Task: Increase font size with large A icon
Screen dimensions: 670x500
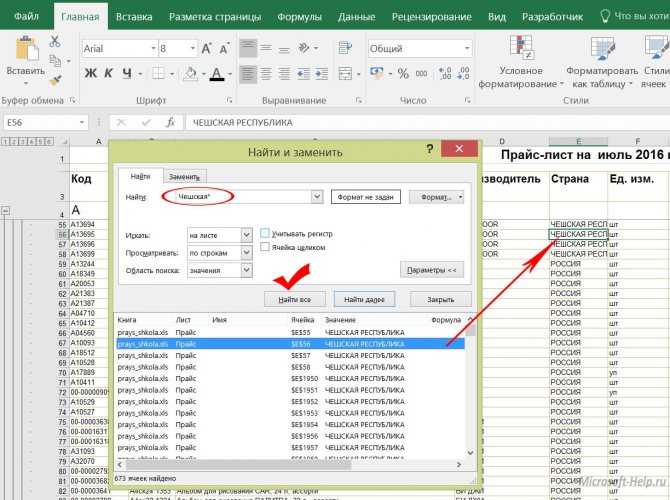Action: (x=206, y=48)
